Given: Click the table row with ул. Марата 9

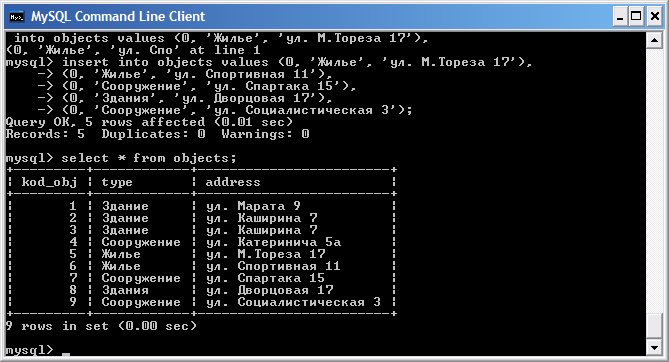Looking at the screenshot, I should pos(201,206).
